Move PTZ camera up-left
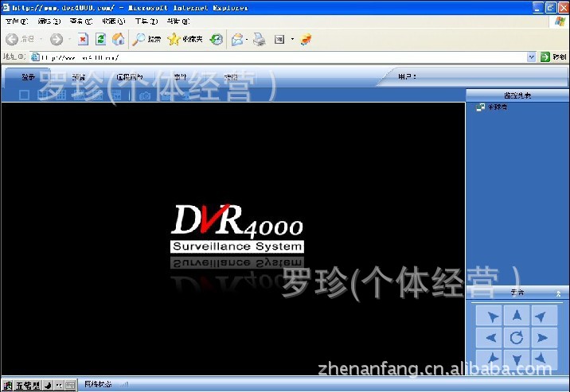 490,316
